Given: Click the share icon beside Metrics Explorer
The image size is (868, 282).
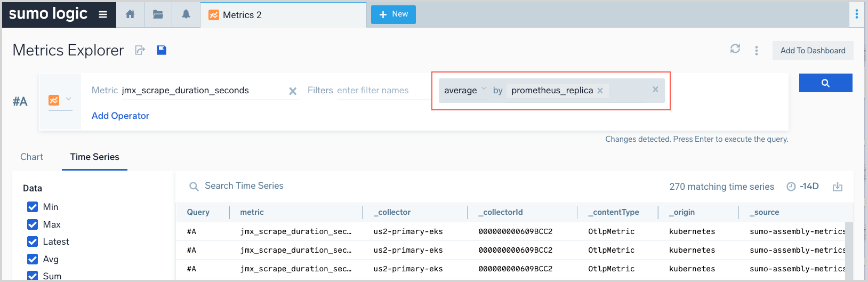Looking at the screenshot, I should tap(140, 50).
